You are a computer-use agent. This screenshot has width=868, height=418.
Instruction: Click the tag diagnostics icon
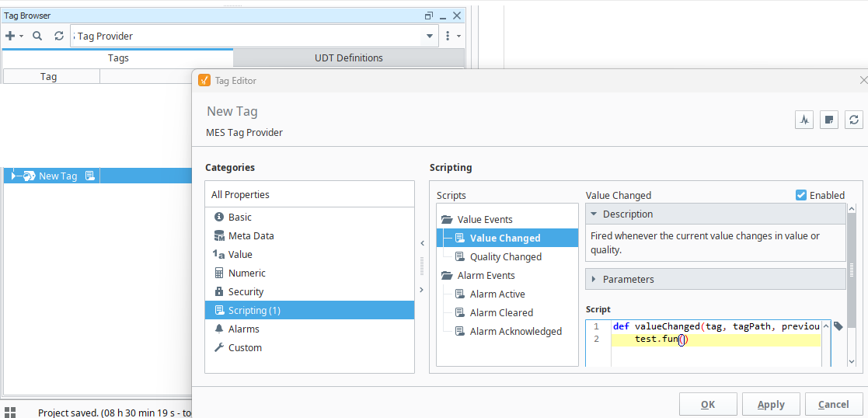[804, 119]
